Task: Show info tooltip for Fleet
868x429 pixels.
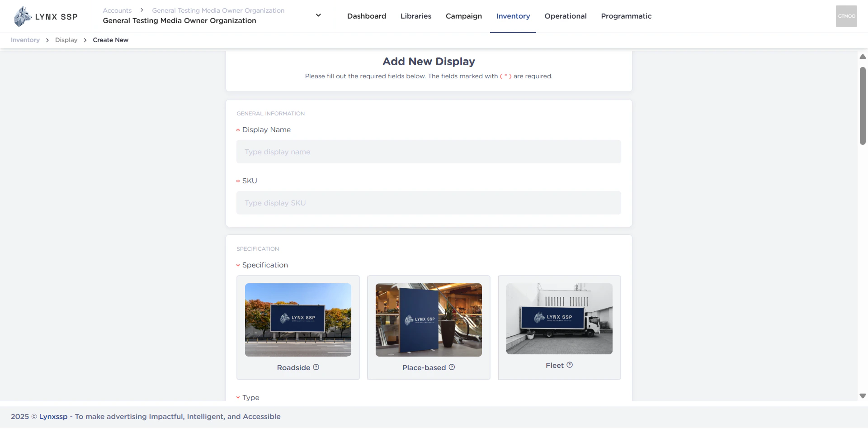Action: coord(570,365)
